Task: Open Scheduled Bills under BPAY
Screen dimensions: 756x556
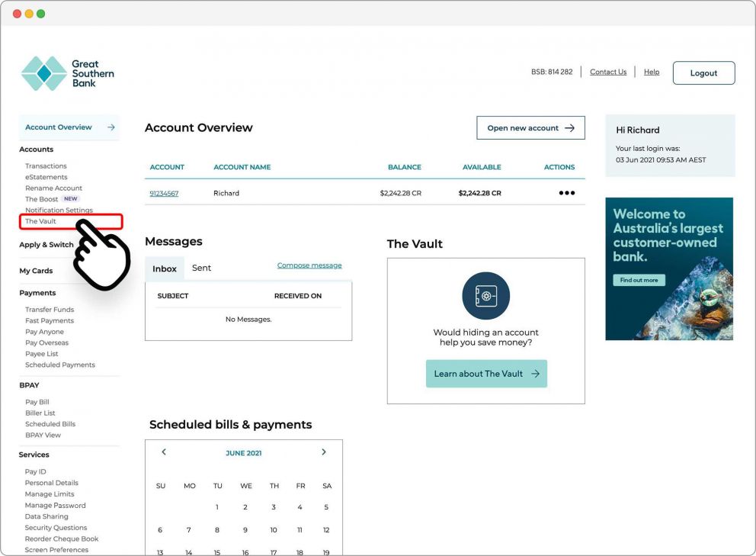Action: click(50, 424)
